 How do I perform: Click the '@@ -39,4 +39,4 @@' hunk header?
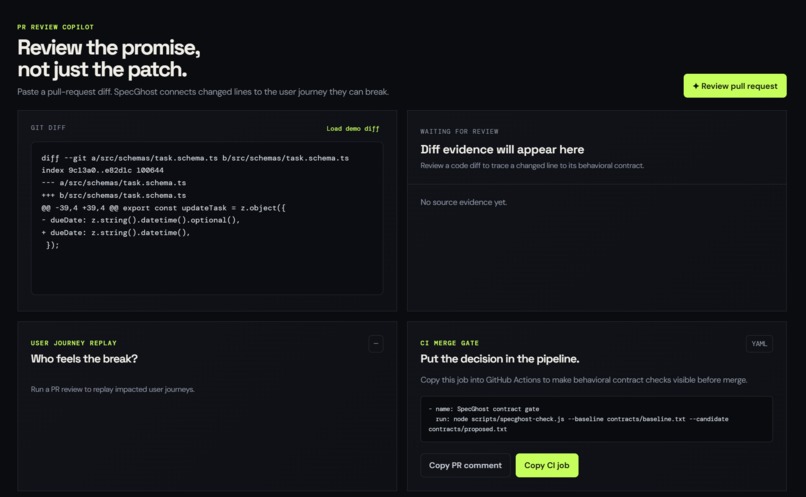point(163,208)
